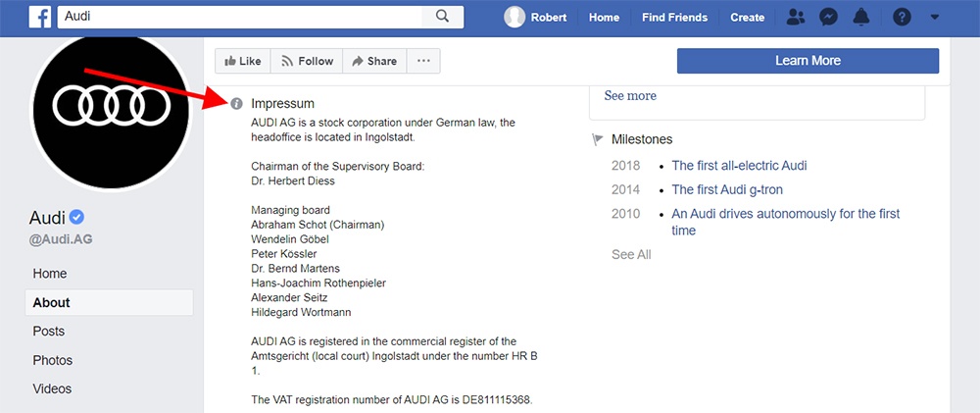Click the 2014 milestone year
Screen dimensions: 980x413
point(625,189)
